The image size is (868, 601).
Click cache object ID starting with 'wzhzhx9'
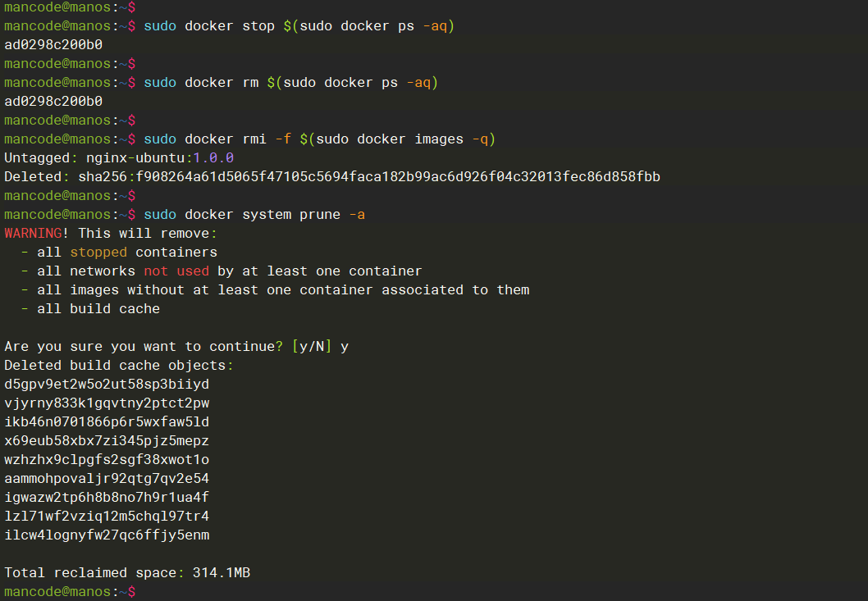(107, 460)
